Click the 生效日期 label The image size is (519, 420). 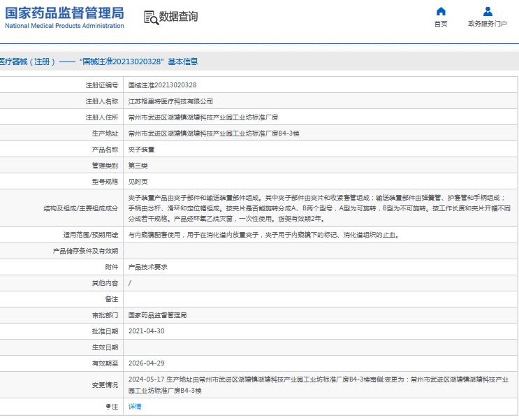click(x=105, y=347)
